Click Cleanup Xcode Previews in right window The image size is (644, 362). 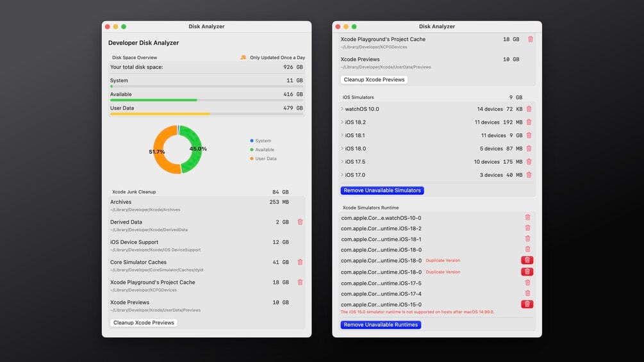click(374, 79)
